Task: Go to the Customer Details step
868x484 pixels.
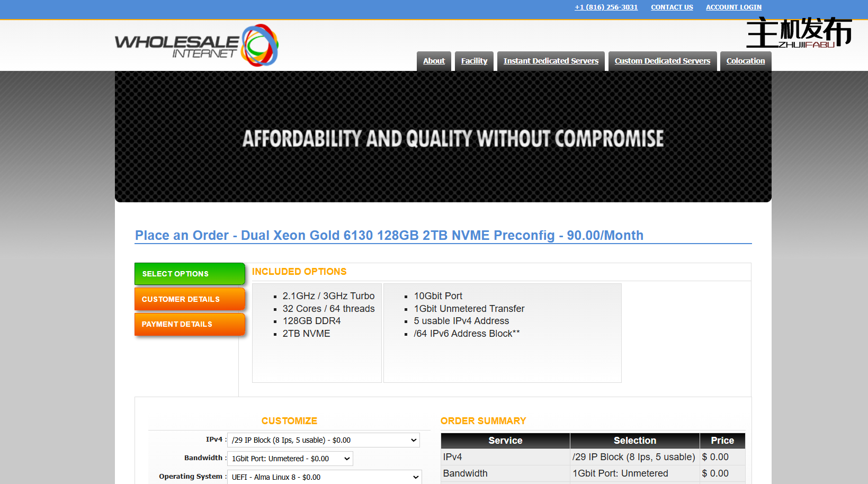Action: pos(189,299)
